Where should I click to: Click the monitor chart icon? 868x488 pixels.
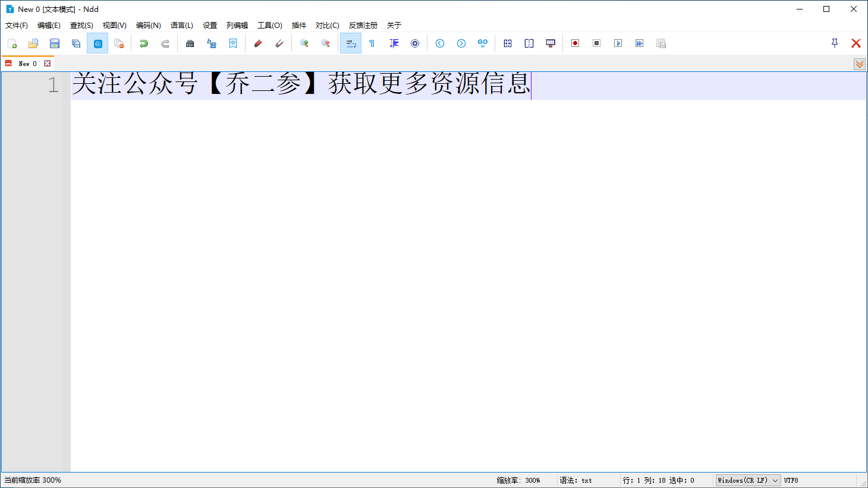(551, 43)
